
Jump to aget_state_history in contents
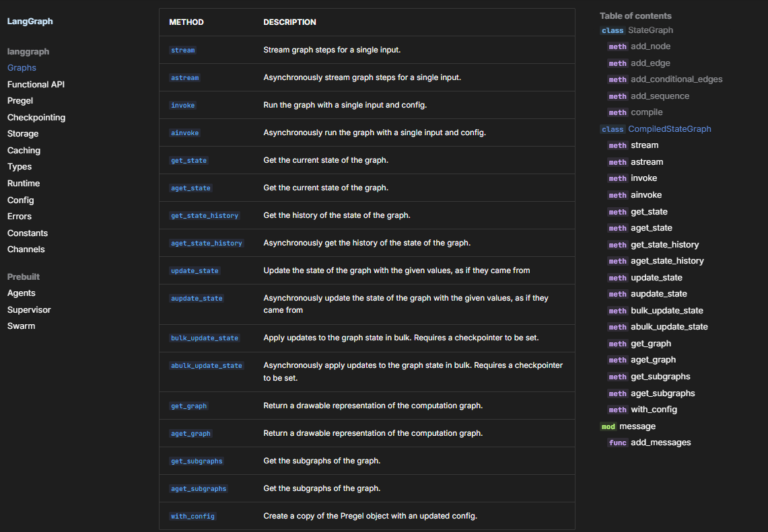(667, 261)
